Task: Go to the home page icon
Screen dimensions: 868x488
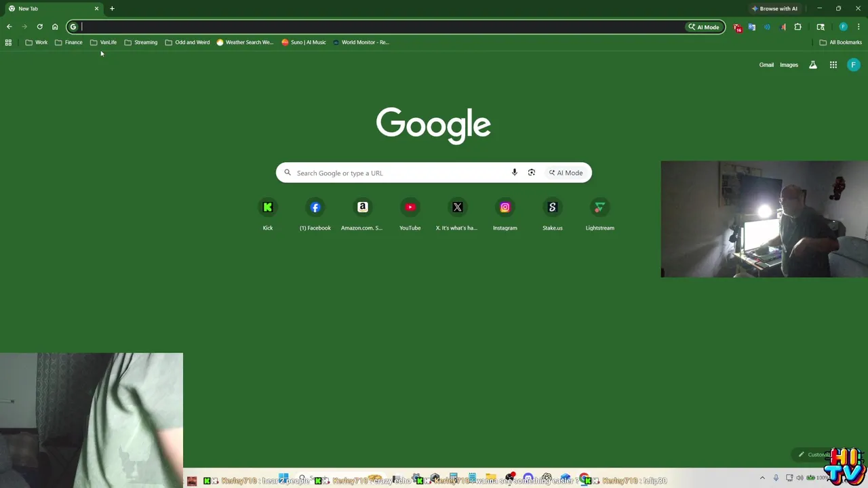Action: click(x=55, y=27)
